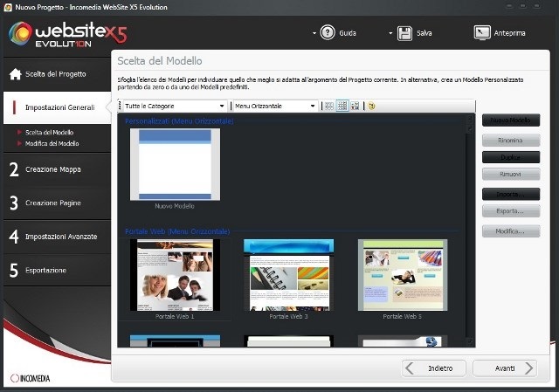Click the WebSite X5 Evolution logo
This screenshot has width=559, height=392.
point(68,34)
